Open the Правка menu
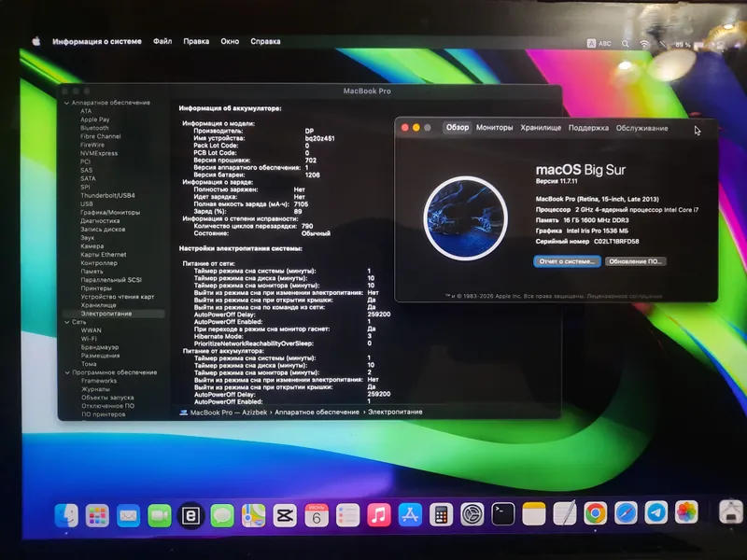Screen dimensions: 747x560 [x=196, y=41]
